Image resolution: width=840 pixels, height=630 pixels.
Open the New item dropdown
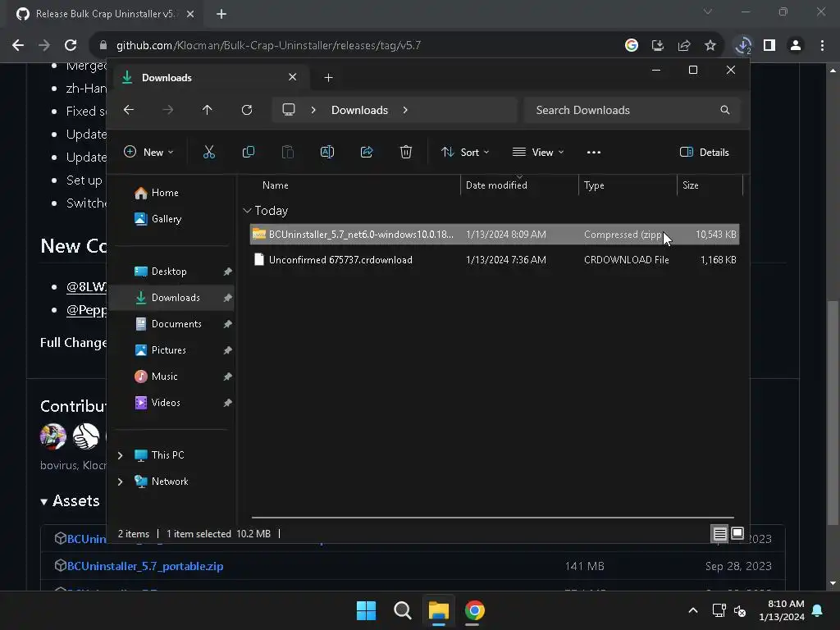[x=149, y=152]
